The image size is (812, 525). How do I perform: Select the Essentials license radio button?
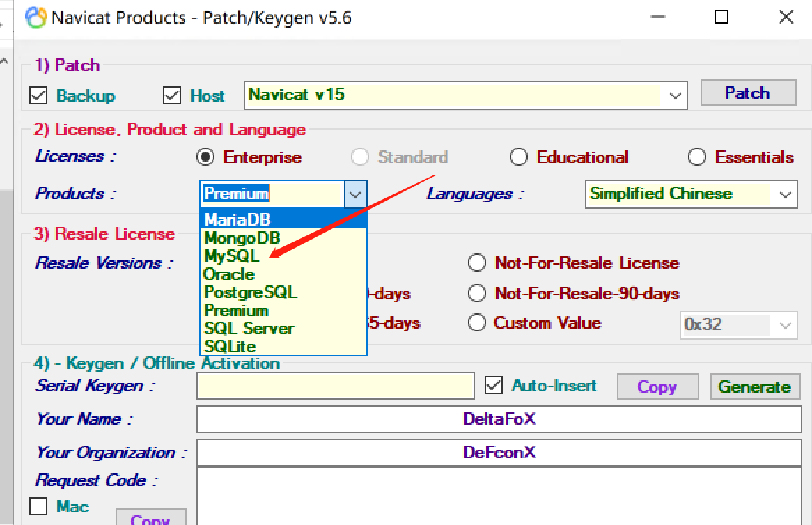click(x=696, y=157)
